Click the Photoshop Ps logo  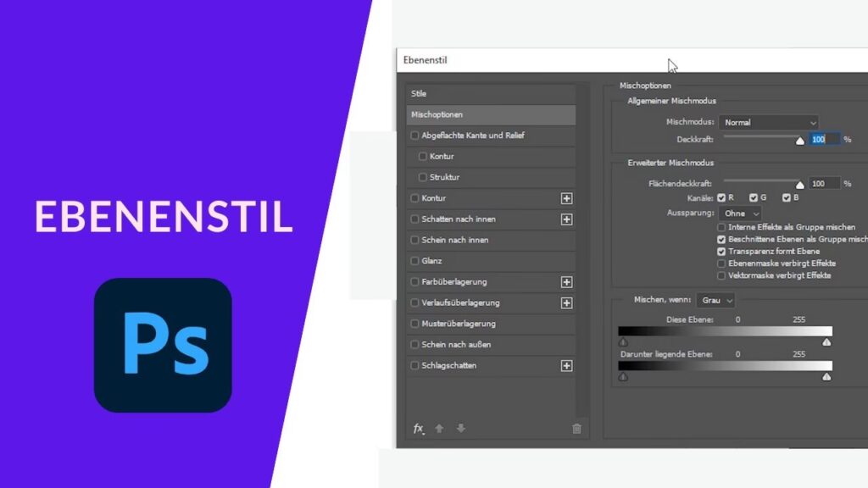coord(163,345)
